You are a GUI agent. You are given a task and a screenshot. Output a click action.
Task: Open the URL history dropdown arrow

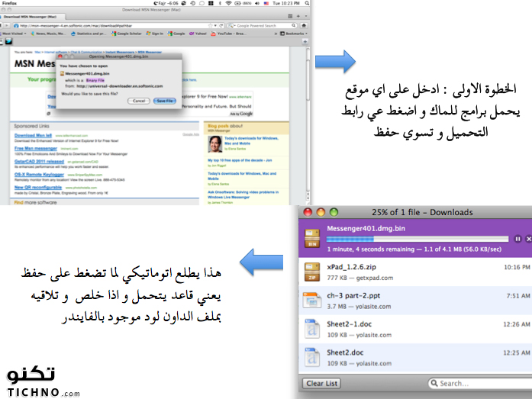coord(215,25)
